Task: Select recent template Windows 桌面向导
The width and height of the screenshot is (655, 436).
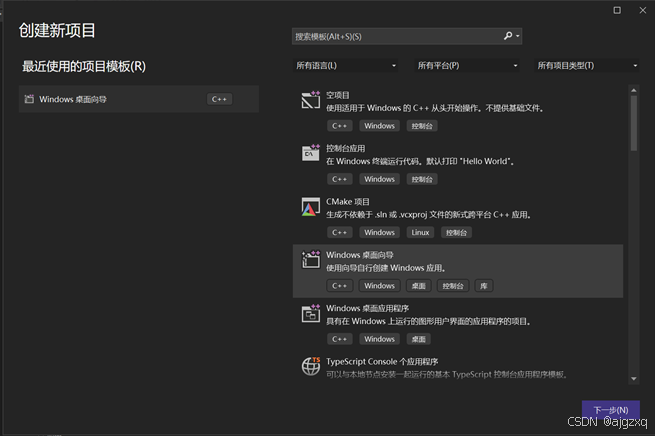Action: pyautogui.click(x=139, y=99)
